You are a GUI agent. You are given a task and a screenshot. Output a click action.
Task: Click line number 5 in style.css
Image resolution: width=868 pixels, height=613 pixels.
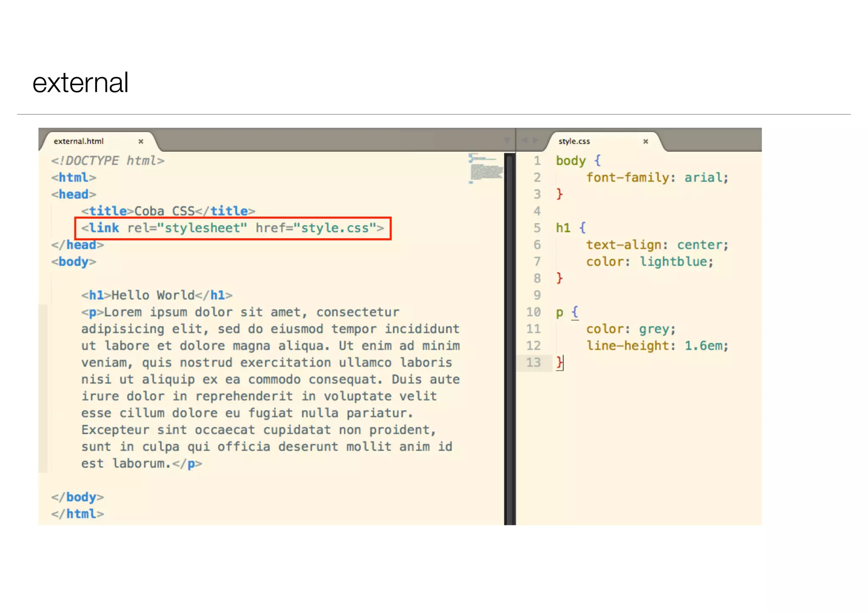537,228
